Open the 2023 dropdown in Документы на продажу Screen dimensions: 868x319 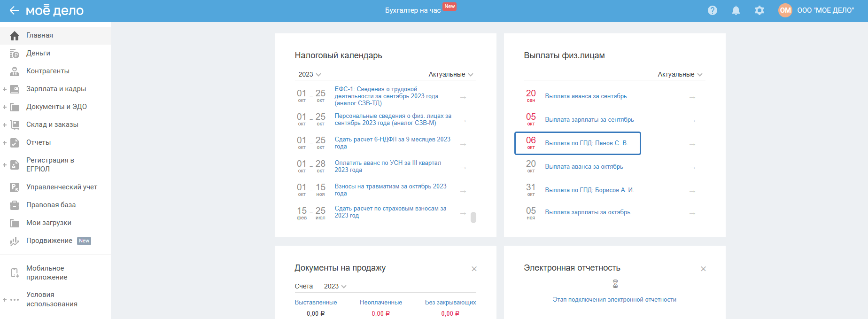click(x=335, y=286)
